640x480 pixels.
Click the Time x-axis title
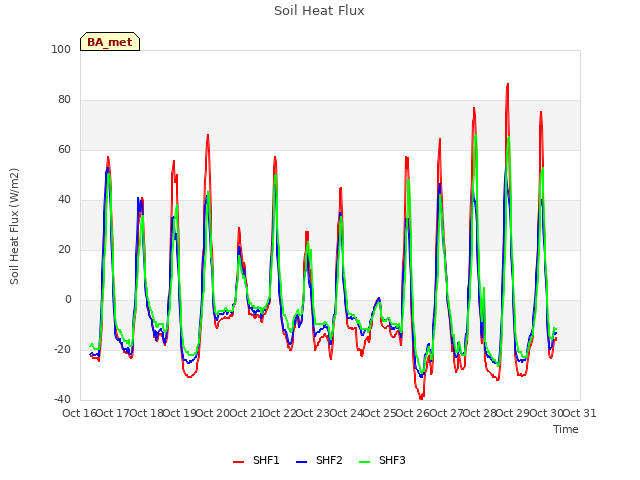point(566,429)
